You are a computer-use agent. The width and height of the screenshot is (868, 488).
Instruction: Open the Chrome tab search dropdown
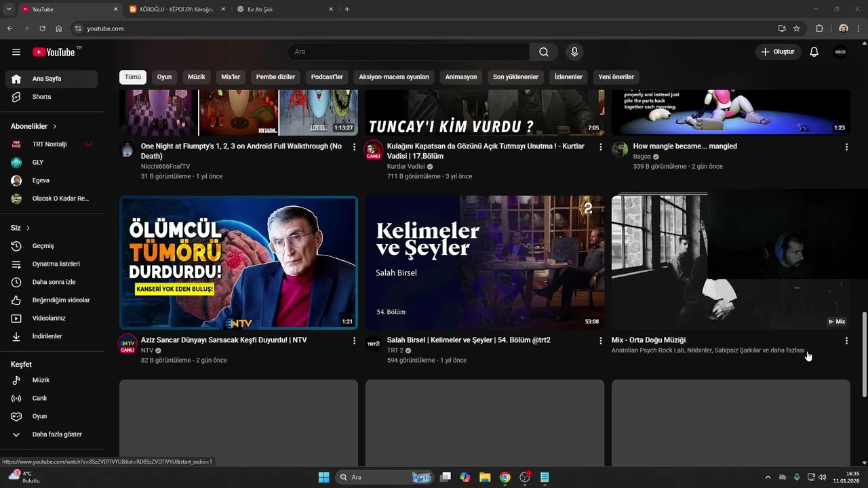[9, 9]
